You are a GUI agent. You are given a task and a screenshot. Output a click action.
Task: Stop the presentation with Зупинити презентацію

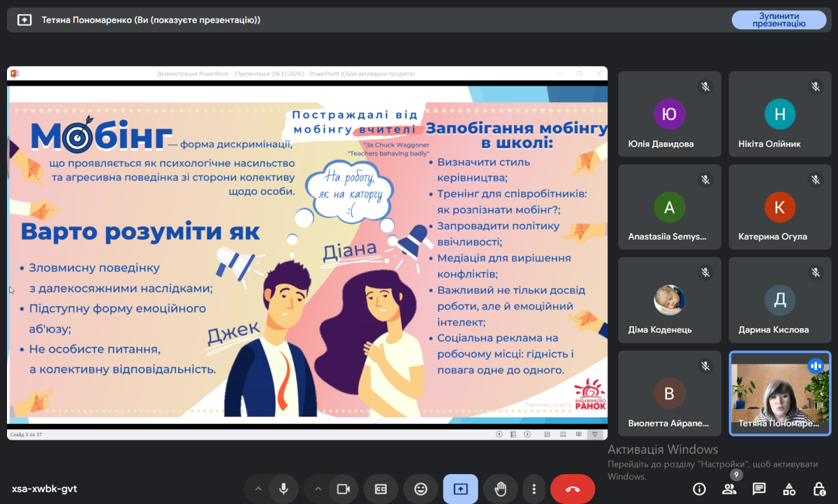click(779, 20)
